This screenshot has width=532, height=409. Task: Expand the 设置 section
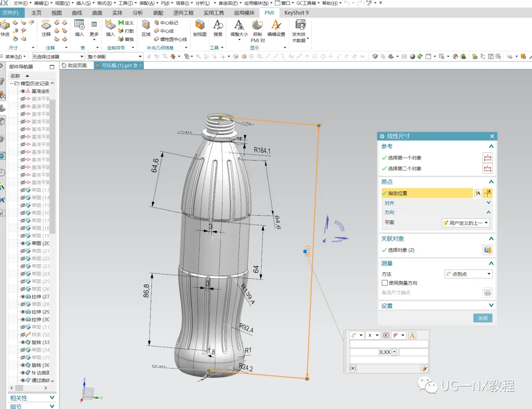pyautogui.click(x=491, y=306)
